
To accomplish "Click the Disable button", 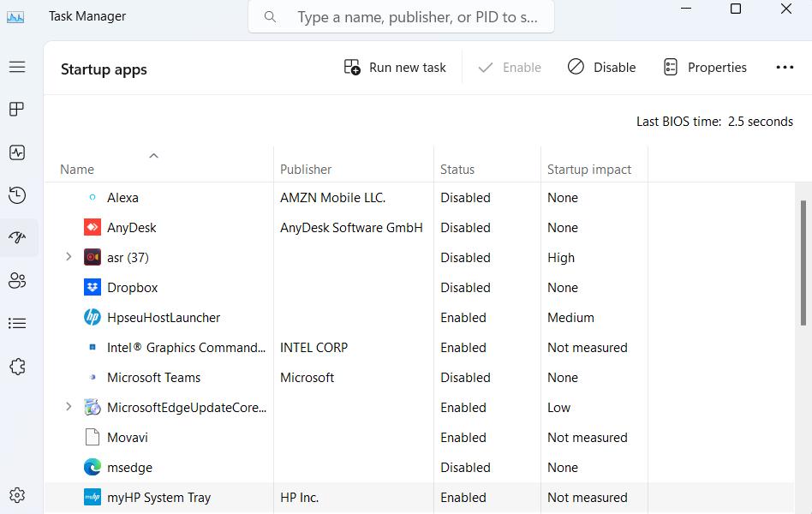I will pyautogui.click(x=601, y=68).
